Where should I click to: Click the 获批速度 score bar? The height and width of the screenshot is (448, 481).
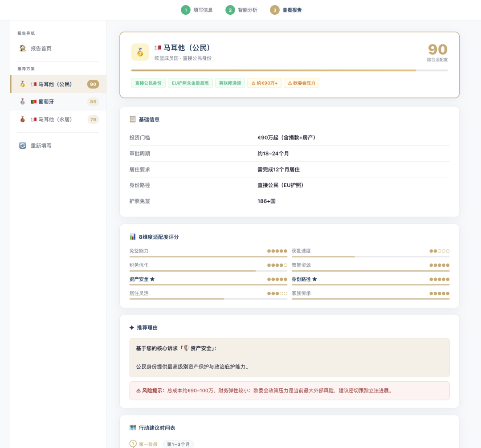[371, 257]
